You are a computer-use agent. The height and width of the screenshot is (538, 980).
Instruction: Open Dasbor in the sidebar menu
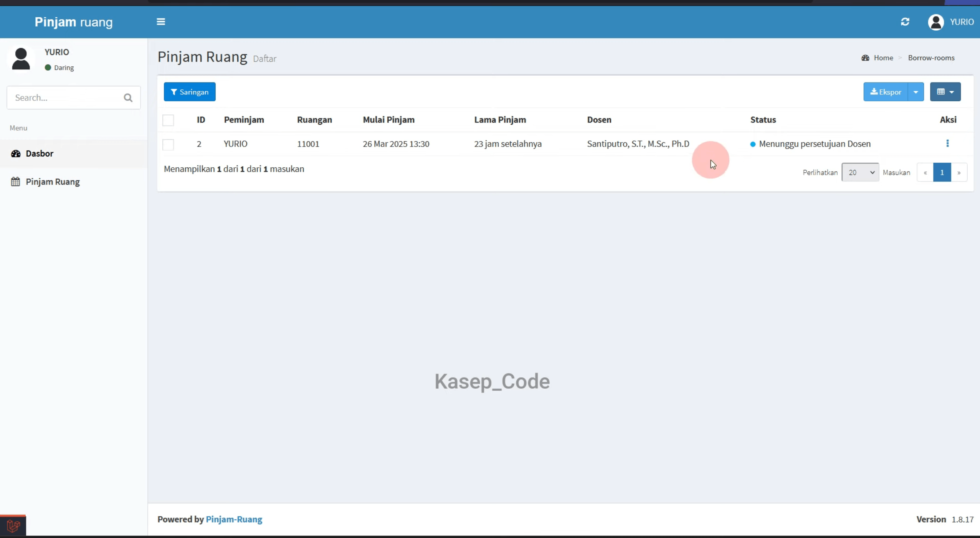pos(74,153)
